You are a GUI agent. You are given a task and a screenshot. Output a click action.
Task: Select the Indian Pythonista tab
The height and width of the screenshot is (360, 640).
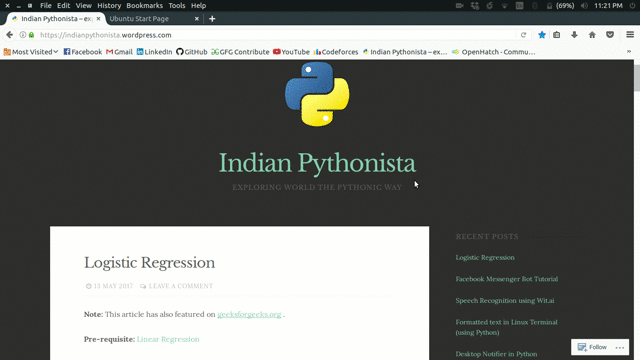56,19
